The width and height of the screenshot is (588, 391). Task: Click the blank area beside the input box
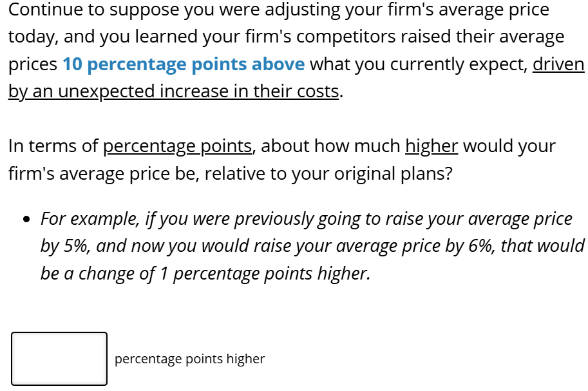(386, 359)
